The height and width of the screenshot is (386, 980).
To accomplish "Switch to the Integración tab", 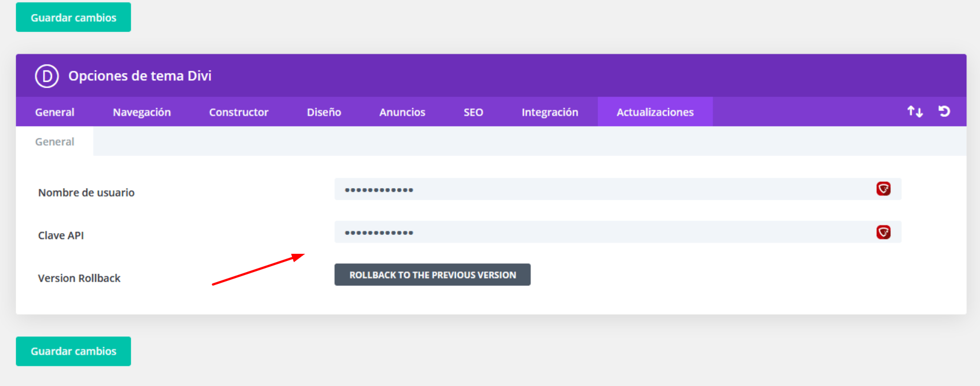I will [x=550, y=112].
